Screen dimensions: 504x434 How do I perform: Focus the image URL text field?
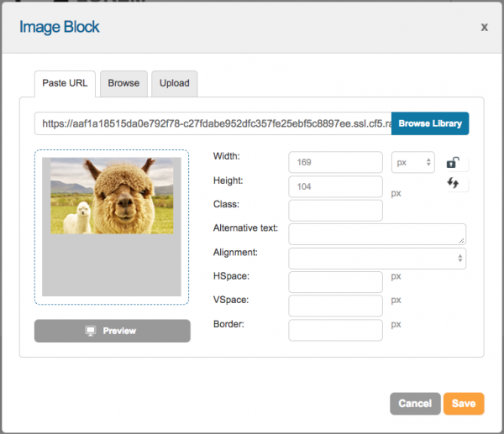(x=213, y=123)
